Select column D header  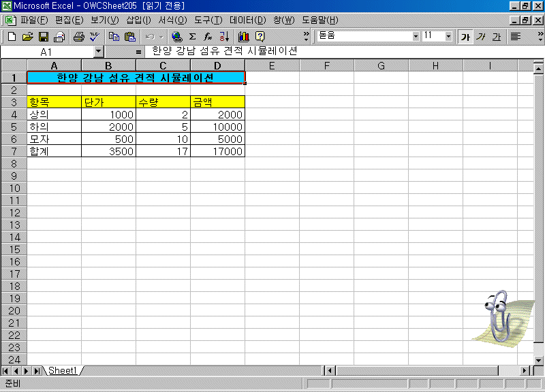(x=217, y=65)
